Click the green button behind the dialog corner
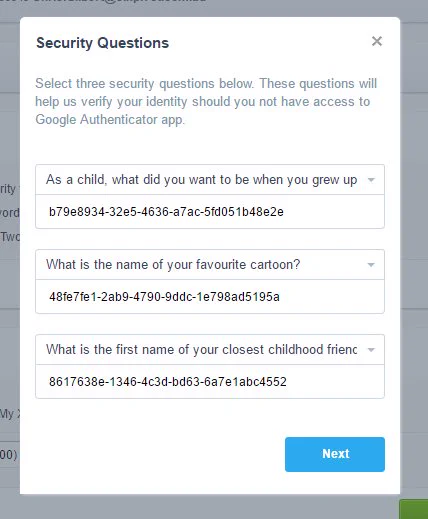This screenshot has width=428, height=519. 414,509
